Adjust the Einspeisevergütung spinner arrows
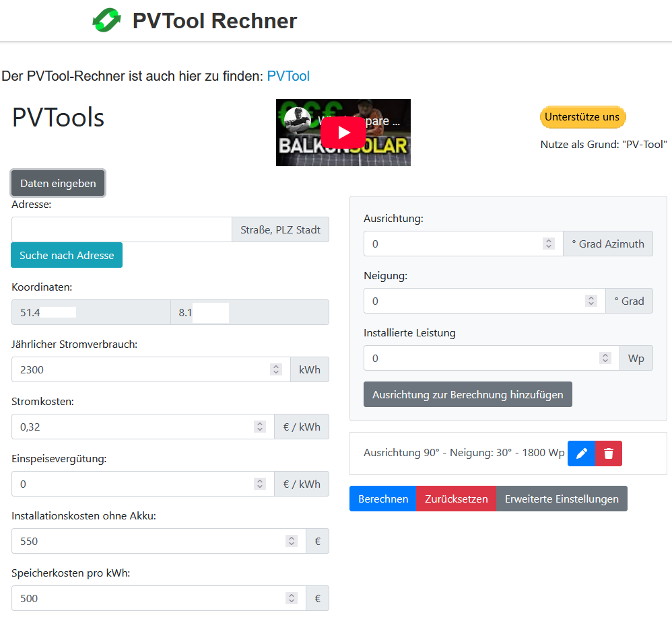This screenshot has height=619, width=672. coord(260,484)
